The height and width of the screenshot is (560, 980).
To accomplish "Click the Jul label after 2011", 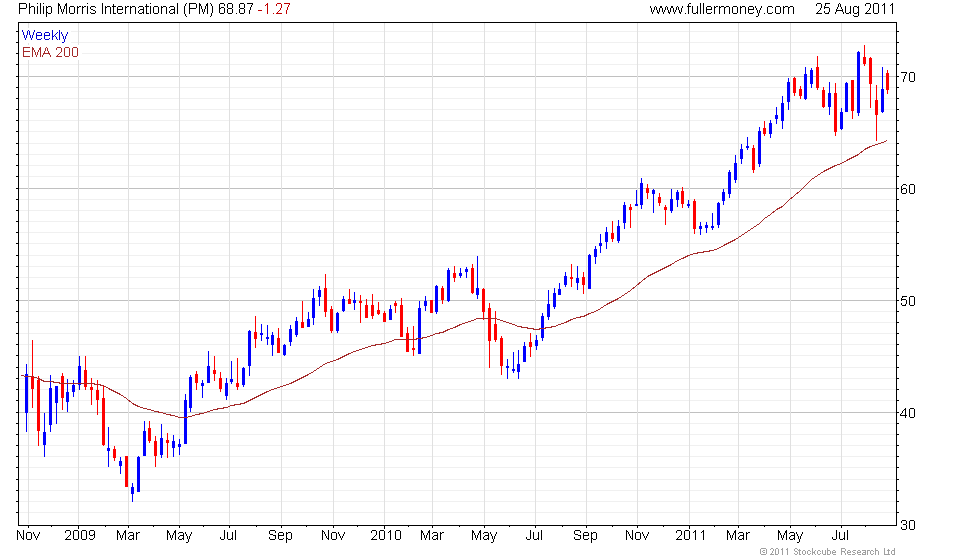I will pyautogui.click(x=841, y=536).
